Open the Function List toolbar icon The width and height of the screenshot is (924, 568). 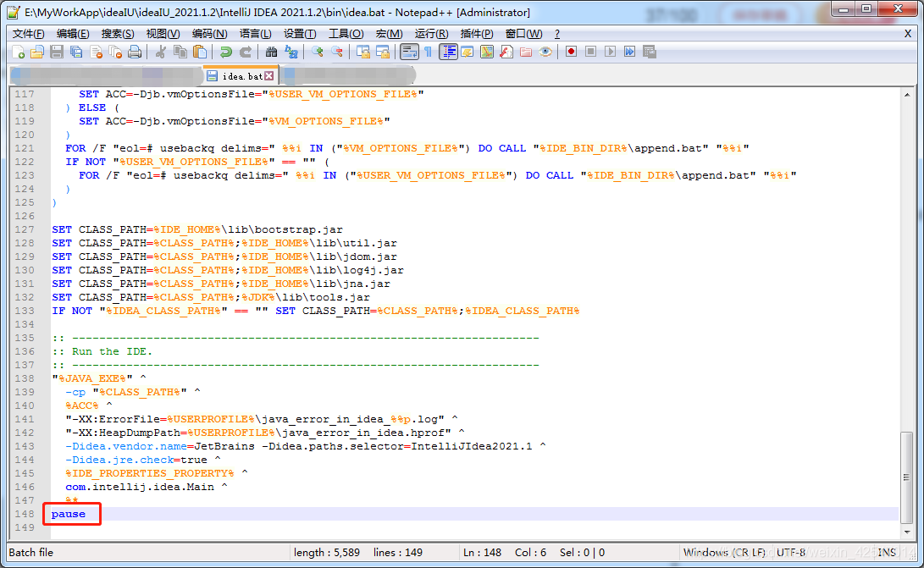pyautogui.click(x=506, y=52)
